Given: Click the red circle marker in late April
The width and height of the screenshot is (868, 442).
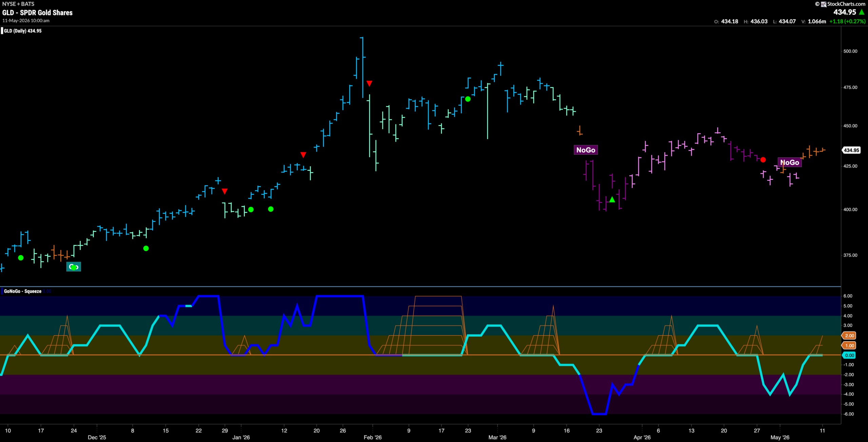Looking at the screenshot, I should 763,160.
